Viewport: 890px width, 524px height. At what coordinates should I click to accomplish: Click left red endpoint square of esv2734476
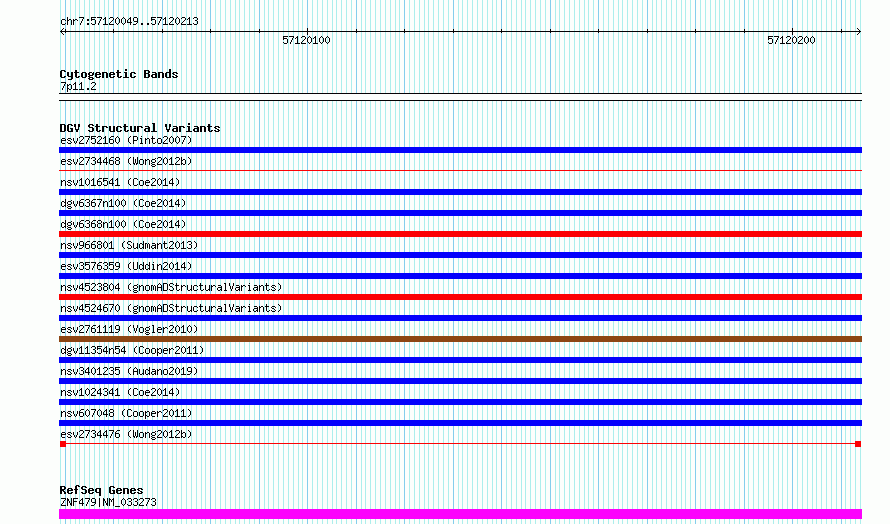[63, 444]
